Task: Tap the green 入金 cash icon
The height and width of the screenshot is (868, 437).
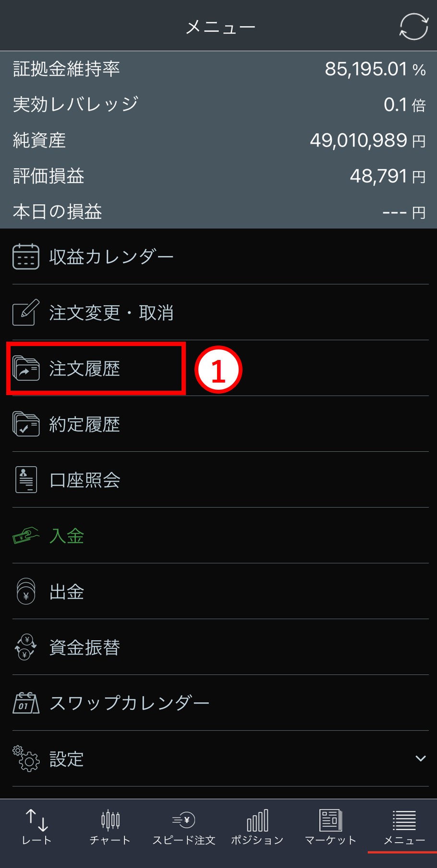Action: [x=26, y=535]
